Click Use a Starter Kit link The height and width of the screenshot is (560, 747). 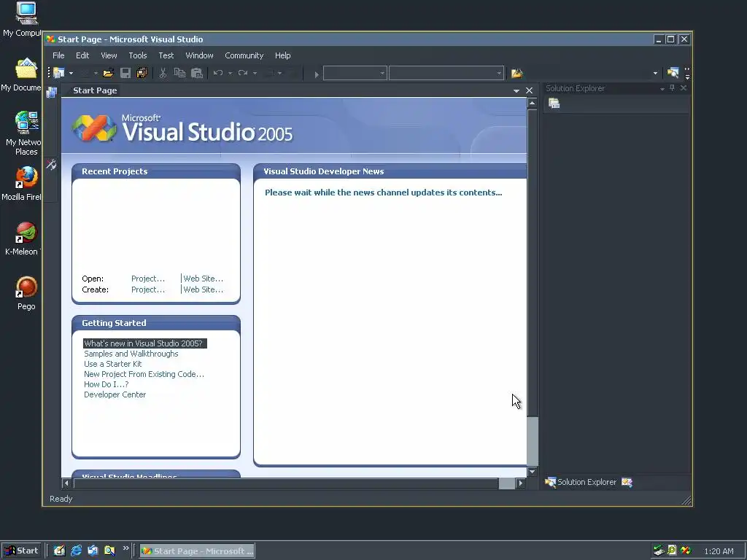tap(113, 364)
